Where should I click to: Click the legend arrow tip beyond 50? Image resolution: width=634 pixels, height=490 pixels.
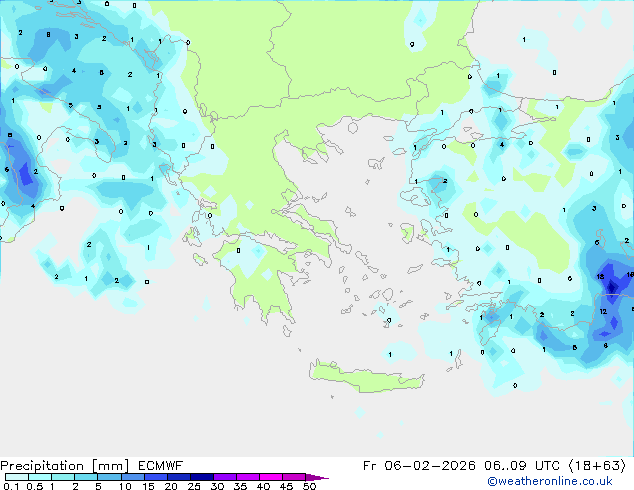(x=318, y=477)
